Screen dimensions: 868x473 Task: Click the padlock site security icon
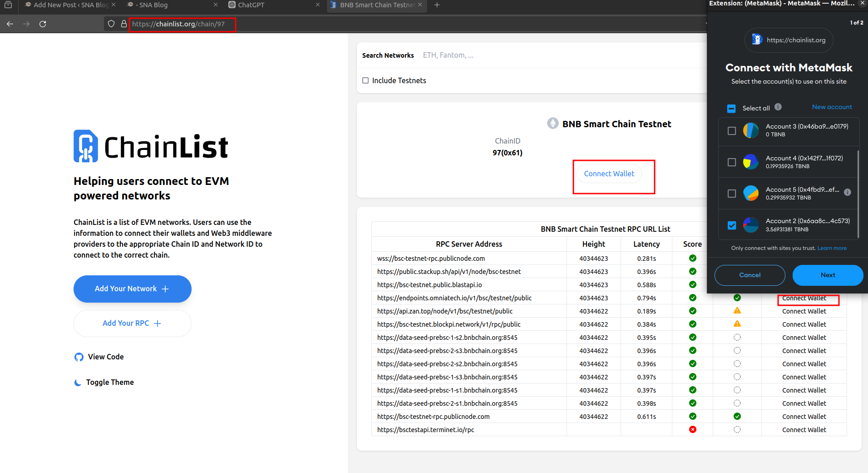(123, 24)
